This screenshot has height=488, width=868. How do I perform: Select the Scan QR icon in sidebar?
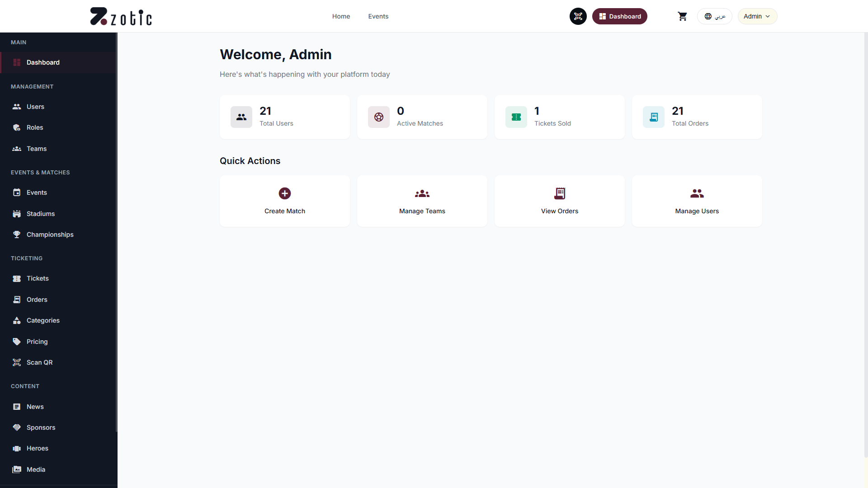tap(17, 362)
